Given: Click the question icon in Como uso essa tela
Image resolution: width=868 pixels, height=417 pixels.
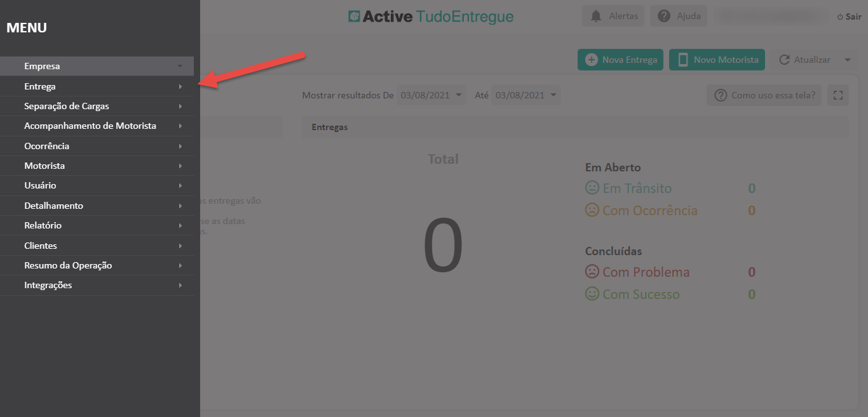Looking at the screenshot, I should 721,95.
